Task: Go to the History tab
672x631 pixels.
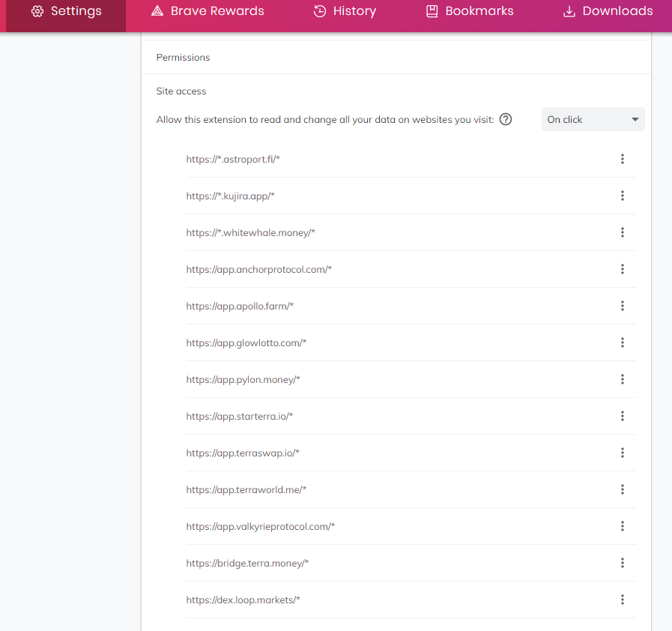Action: [345, 11]
